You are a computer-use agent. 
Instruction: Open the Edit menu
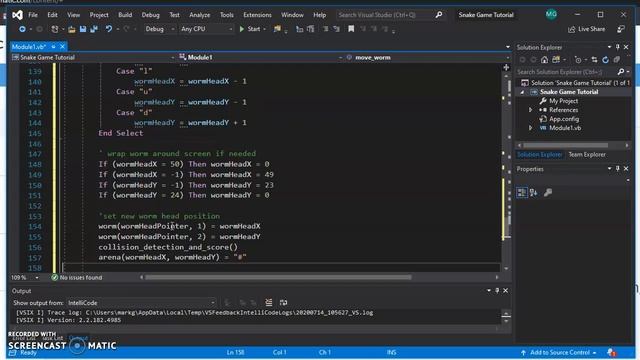click(x=52, y=15)
